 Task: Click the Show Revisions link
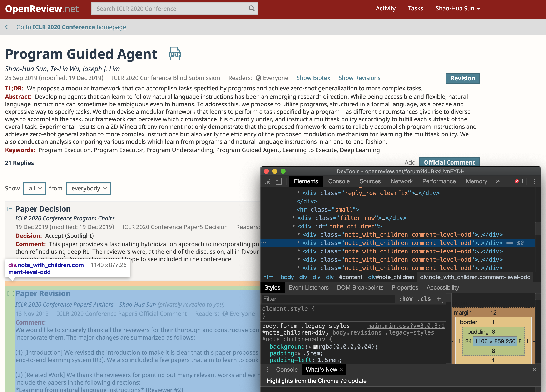(359, 78)
